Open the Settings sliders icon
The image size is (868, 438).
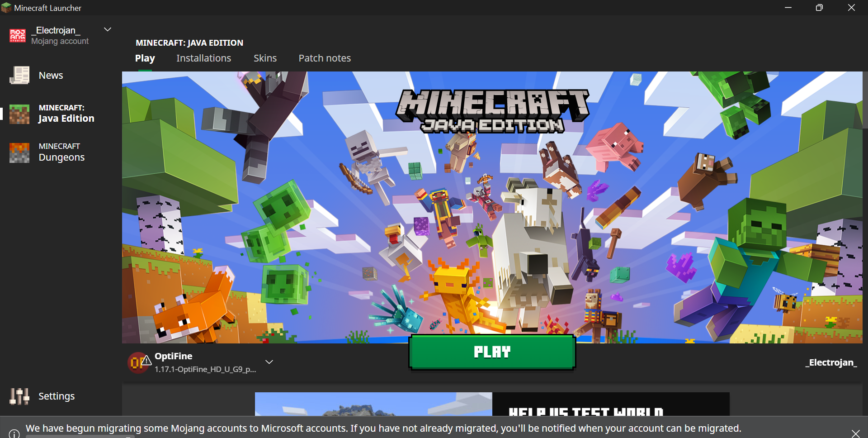tap(19, 396)
